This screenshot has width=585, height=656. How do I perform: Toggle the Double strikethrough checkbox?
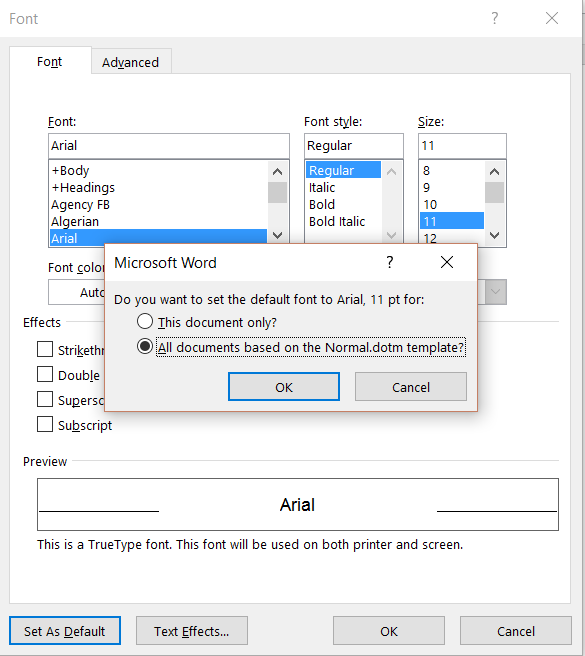pyautogui.click(x=45, y=374)
